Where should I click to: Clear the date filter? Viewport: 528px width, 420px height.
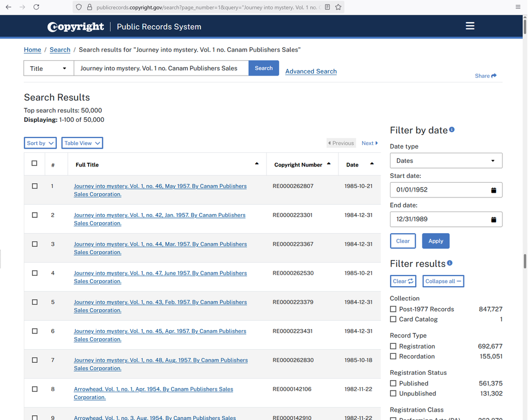[x=403, y=241]
